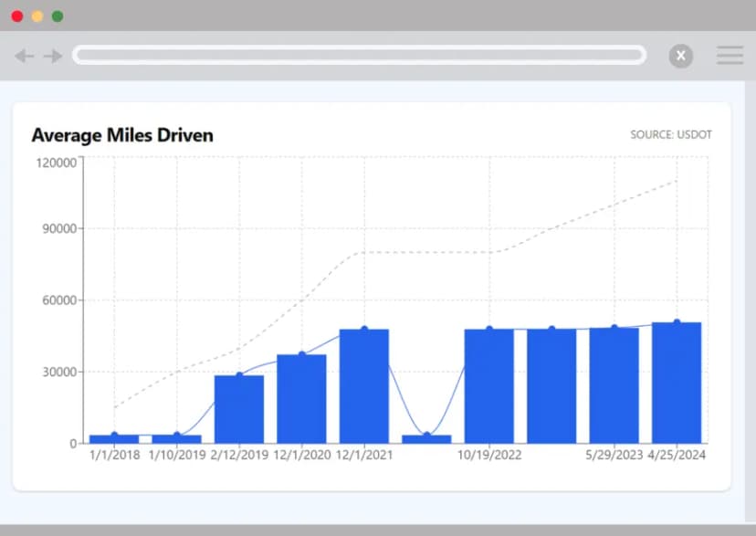Screen dimensions: 756x536
Task: Click the browser back arrow
Action: tap(24, 56)
